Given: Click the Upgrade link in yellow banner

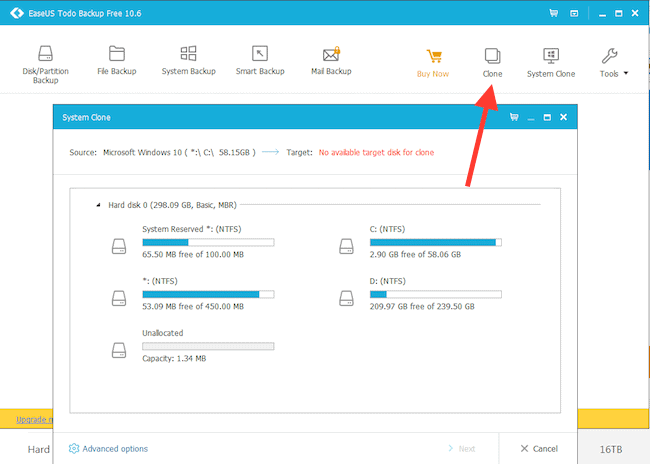Looking at the screenshot, I should [x=34, y=420].
